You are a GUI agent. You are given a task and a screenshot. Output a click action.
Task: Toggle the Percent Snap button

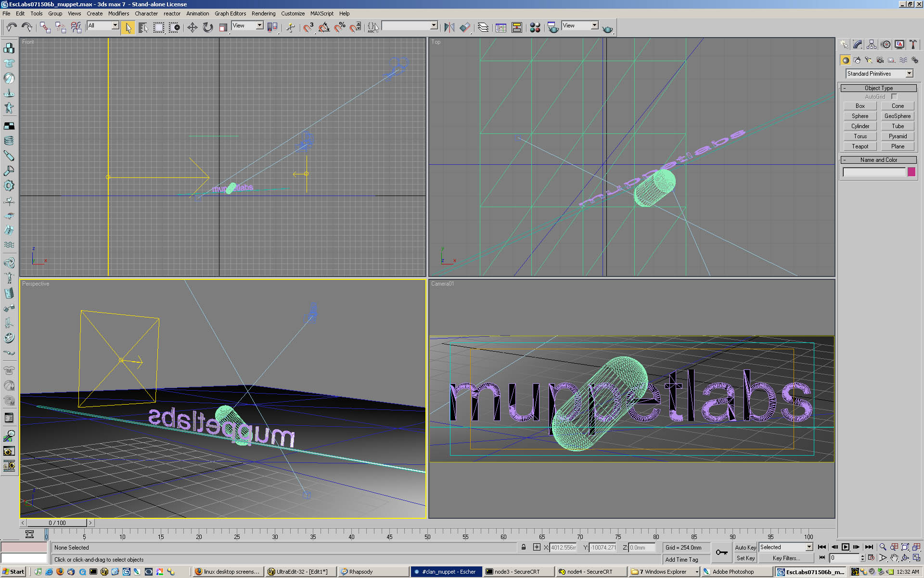click(x=340, y=27)
